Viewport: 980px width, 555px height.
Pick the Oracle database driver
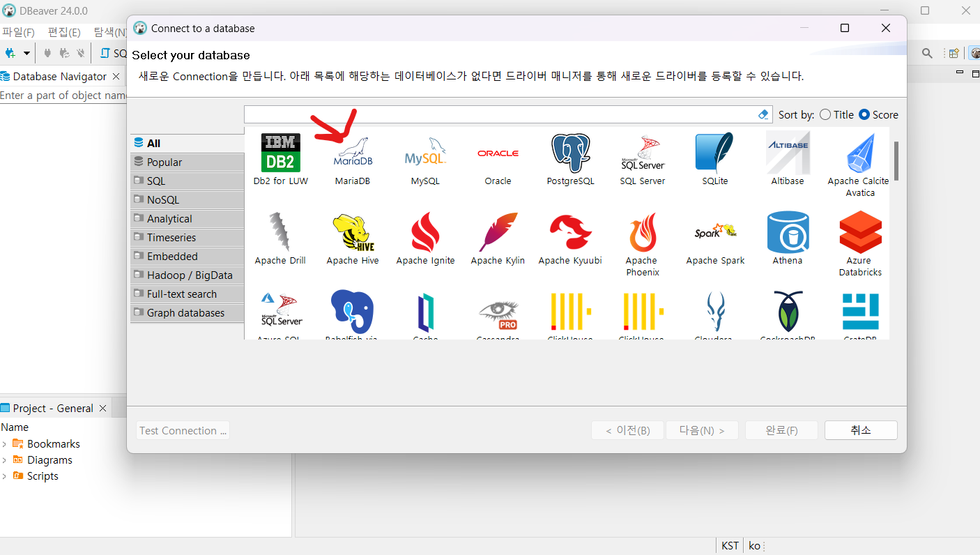[x=498, y=160]
